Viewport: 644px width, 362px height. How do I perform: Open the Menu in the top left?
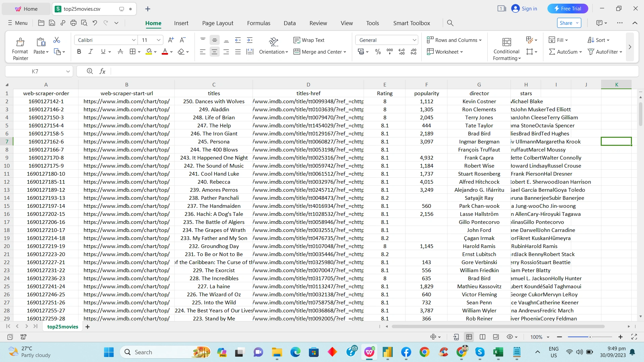point(17,23)
